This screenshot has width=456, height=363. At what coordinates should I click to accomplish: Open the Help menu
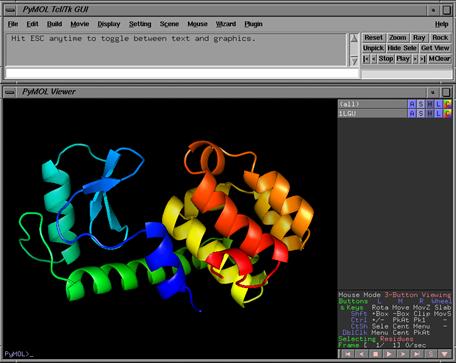pyautogui.click(x=441, y=24)
